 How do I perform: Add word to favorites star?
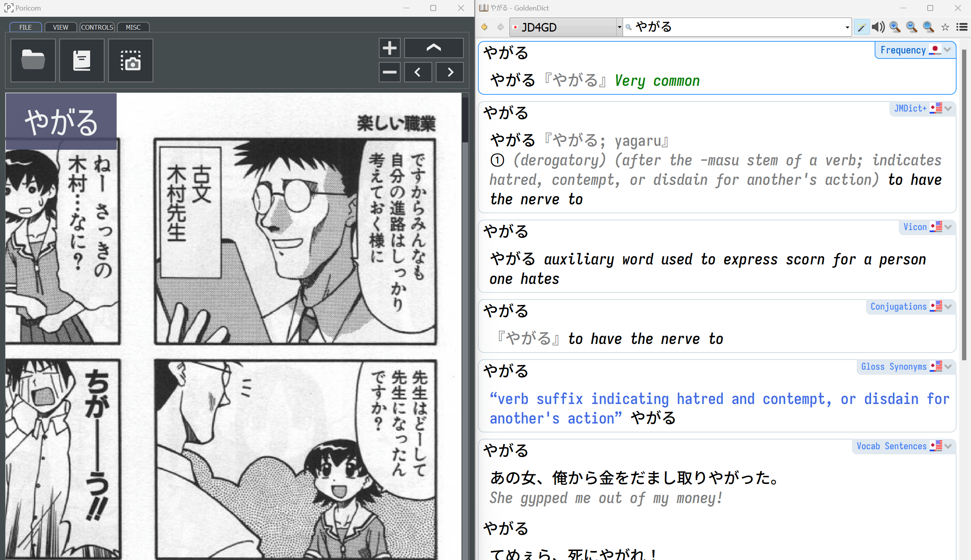tap(945, 27)
